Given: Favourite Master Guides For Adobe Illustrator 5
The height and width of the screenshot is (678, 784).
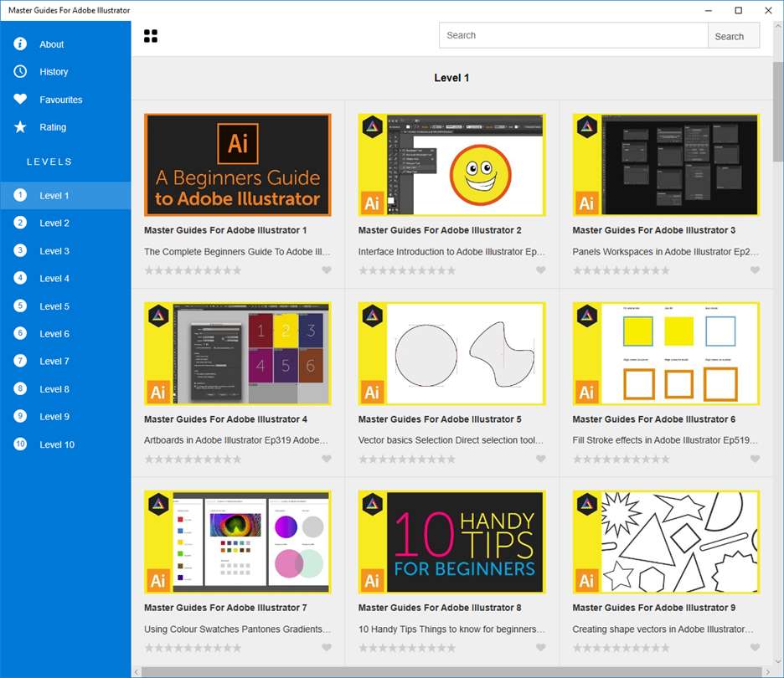Looking at the screenshot, I should tap(540, 459).
